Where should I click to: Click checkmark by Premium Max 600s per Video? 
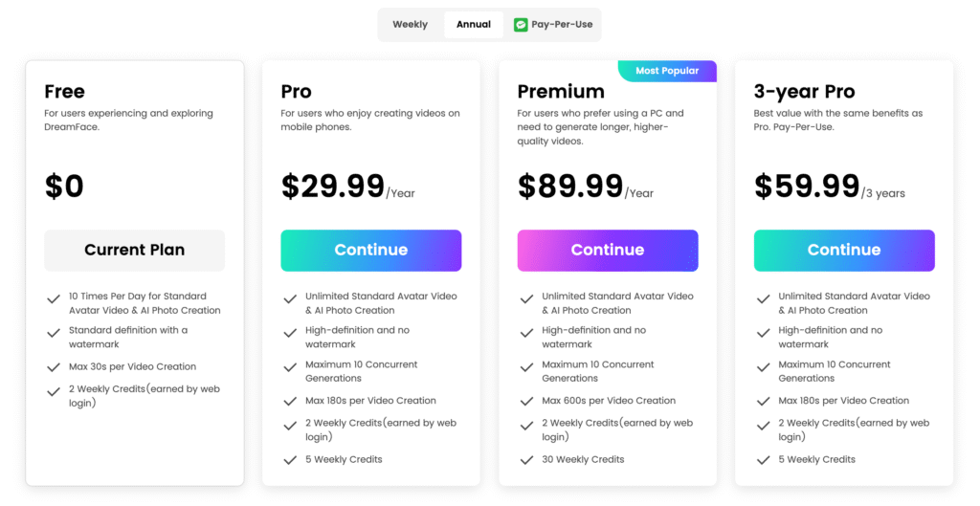tap(527, 401)
